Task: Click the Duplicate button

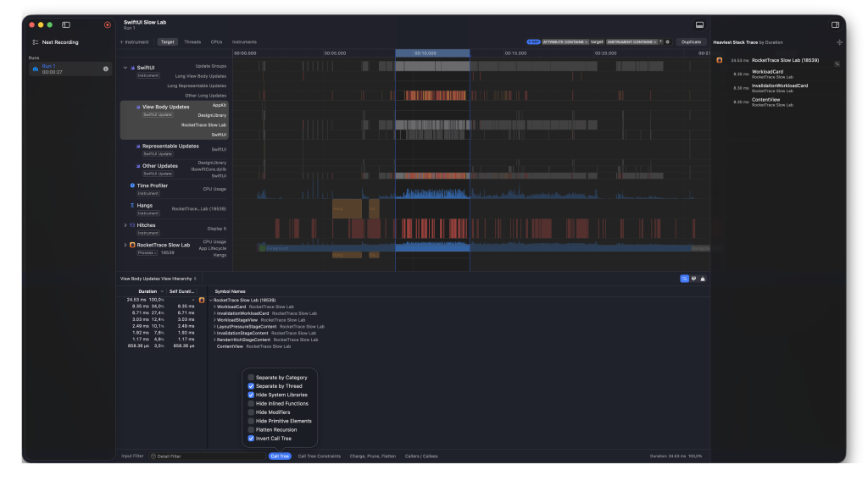Action: pos(691,42)
